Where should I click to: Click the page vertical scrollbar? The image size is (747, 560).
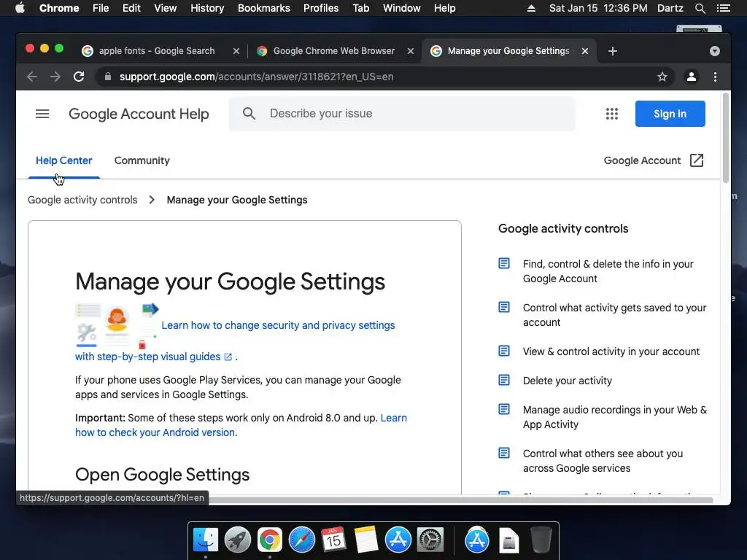[x=726, y=138]
